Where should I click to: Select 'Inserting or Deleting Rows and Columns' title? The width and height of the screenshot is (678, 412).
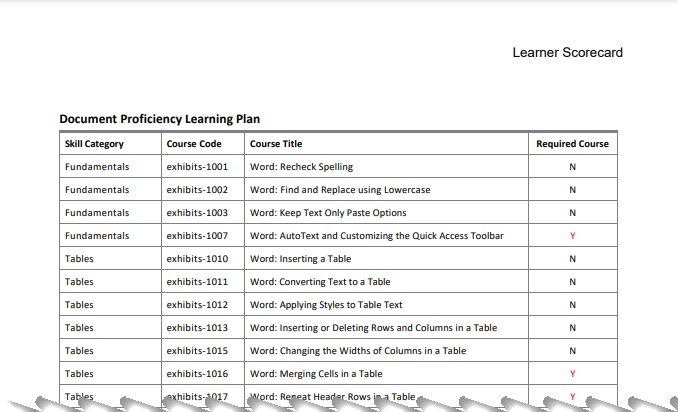pos(374,327)
